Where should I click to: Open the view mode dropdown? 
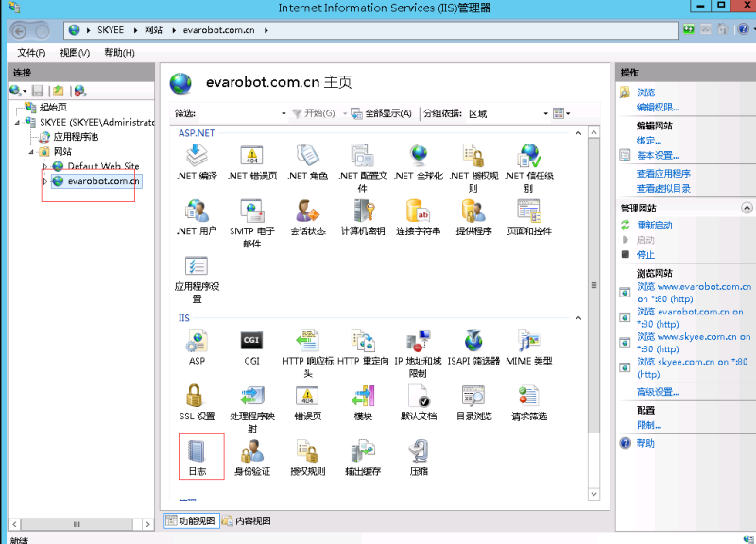(561, 113)
